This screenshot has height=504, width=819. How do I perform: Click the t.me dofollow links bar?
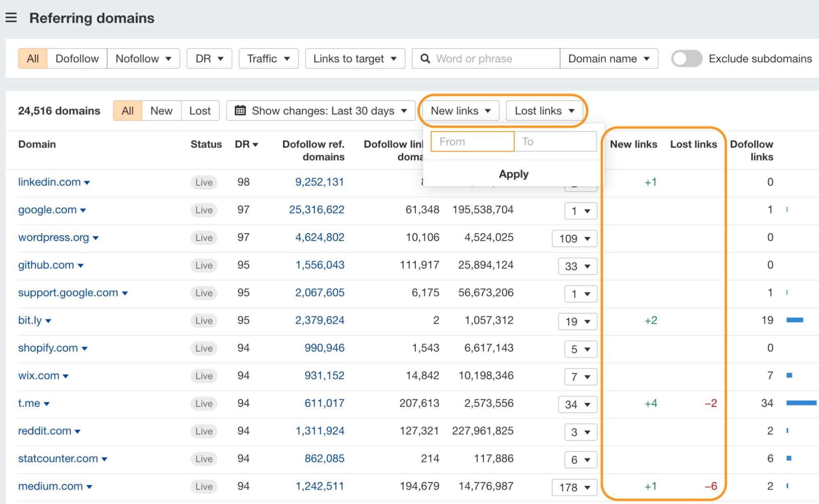801,403
